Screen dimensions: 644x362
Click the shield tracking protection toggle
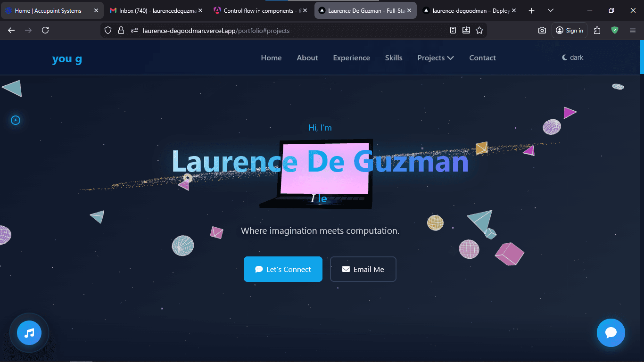[108, 30]
